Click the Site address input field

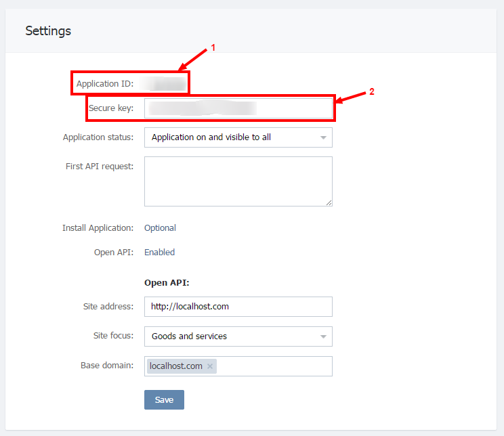238,307
